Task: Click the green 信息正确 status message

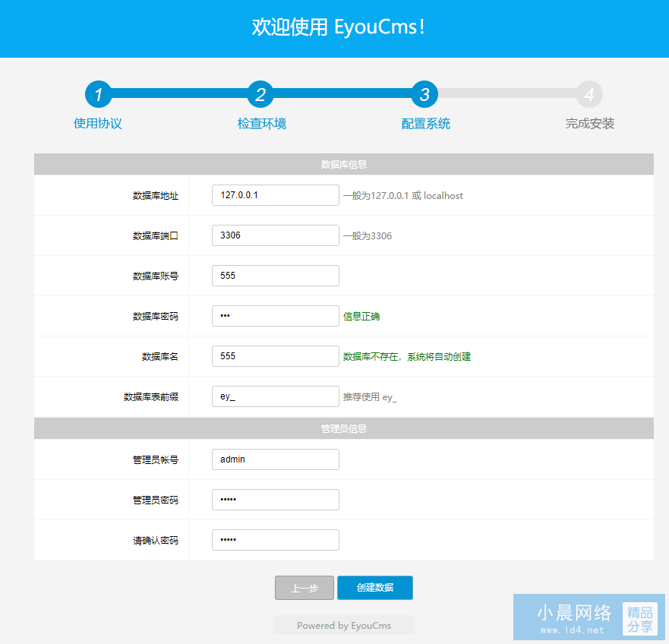Action: click(361, 317)
